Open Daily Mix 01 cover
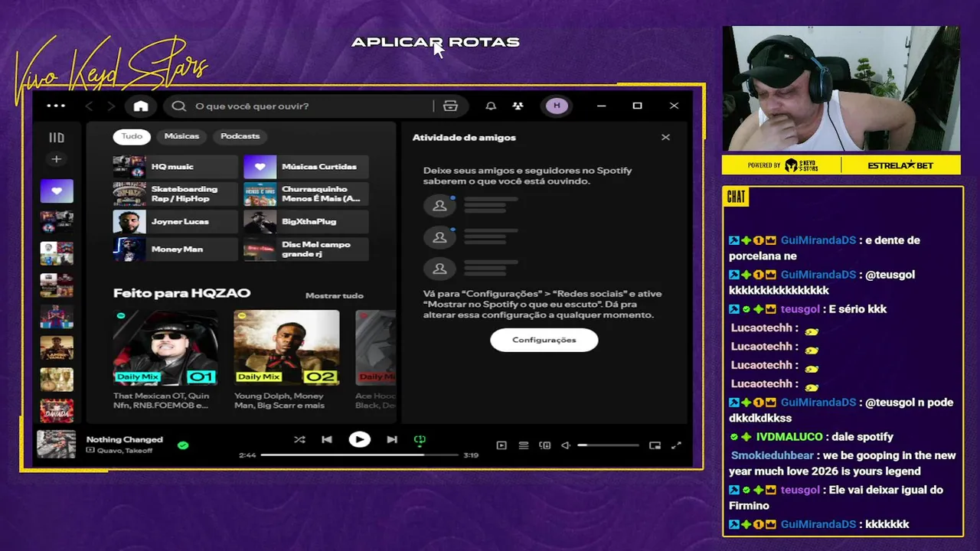 [x=165, y=347]
